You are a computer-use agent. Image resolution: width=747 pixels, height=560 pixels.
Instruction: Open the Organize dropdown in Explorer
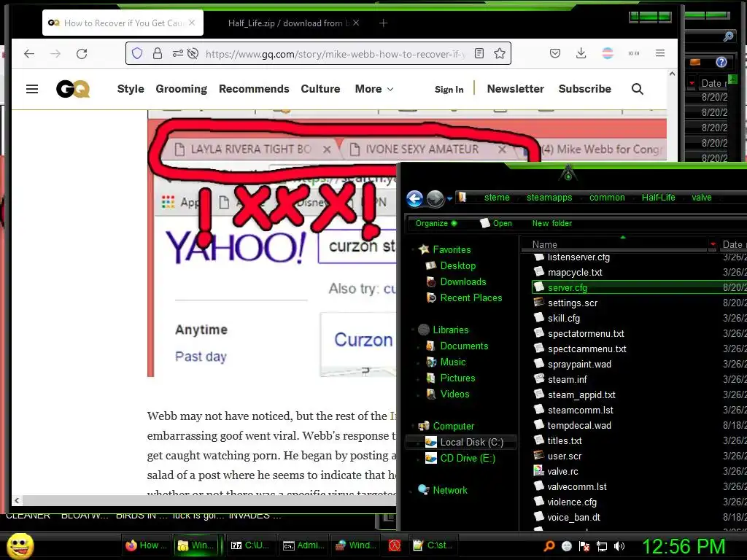(436, 223)
